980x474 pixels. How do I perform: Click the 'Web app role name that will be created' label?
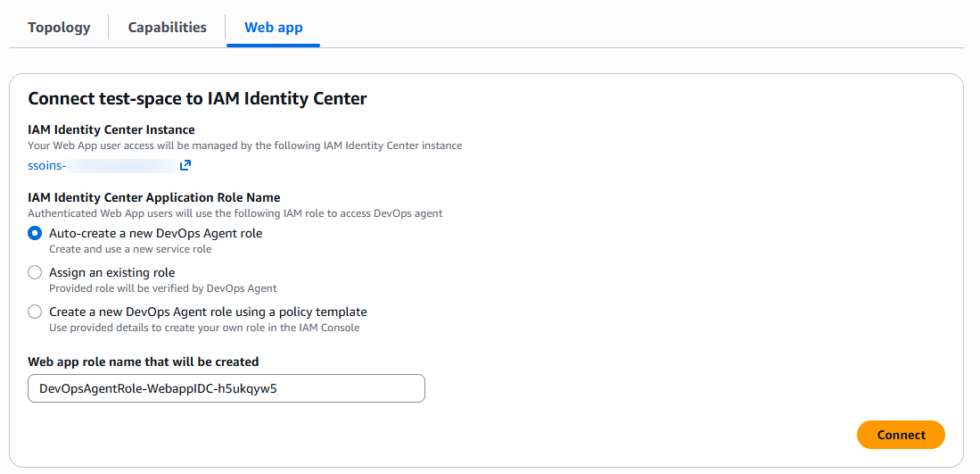(x=143, y=362)
